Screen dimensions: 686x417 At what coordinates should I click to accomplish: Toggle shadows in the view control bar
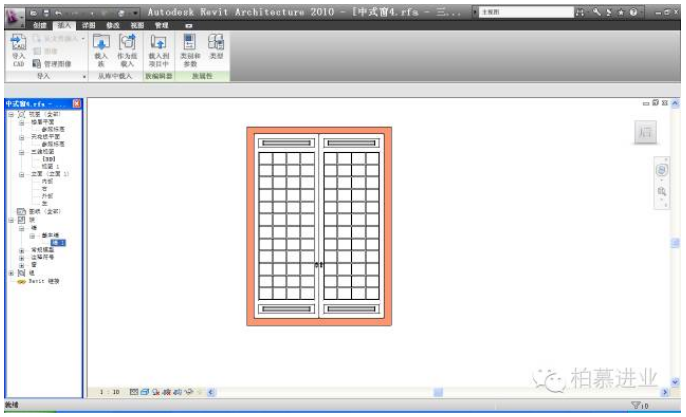tap(156, 392)
